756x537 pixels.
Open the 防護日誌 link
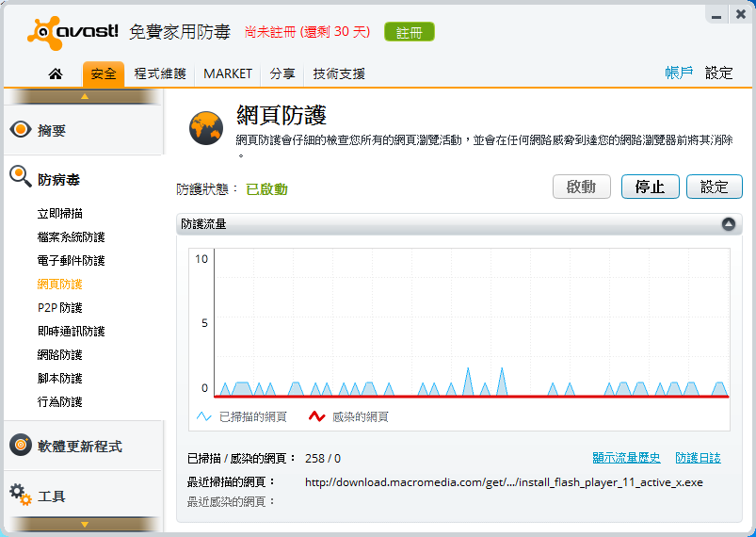click(698, 458)
